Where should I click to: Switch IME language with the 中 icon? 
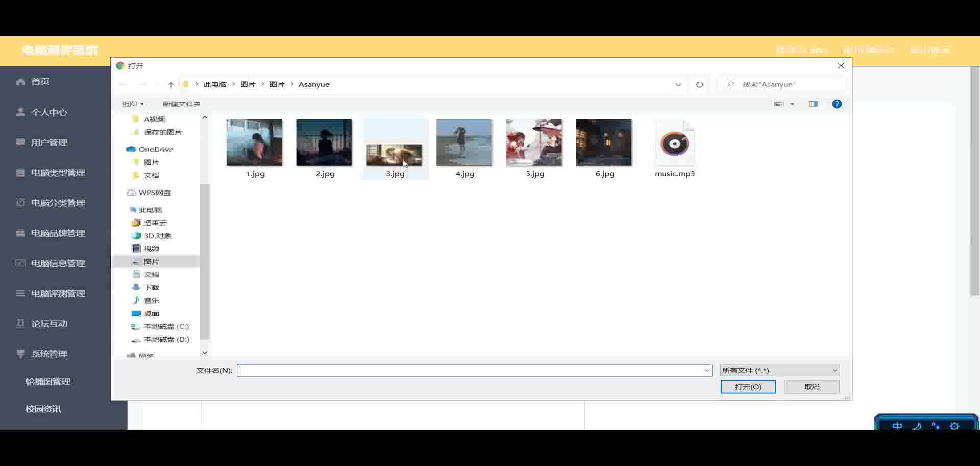[897, 426]
